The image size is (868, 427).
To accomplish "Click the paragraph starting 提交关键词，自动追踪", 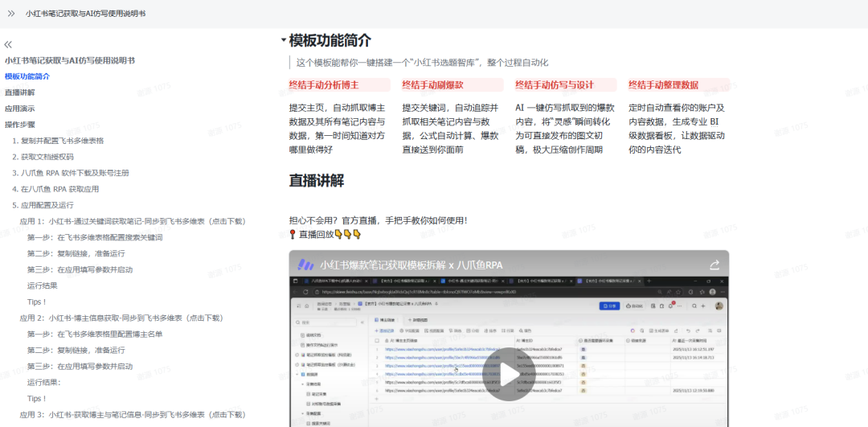I will [451, 129].
